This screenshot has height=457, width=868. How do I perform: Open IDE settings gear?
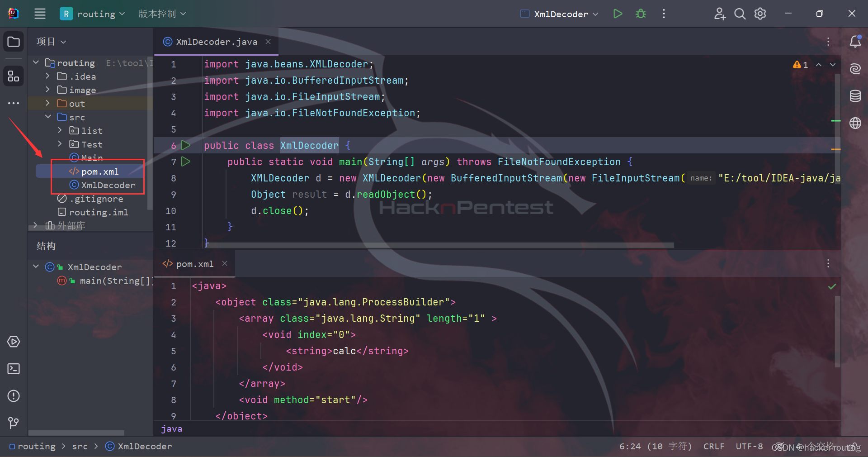tap(760, 14)
